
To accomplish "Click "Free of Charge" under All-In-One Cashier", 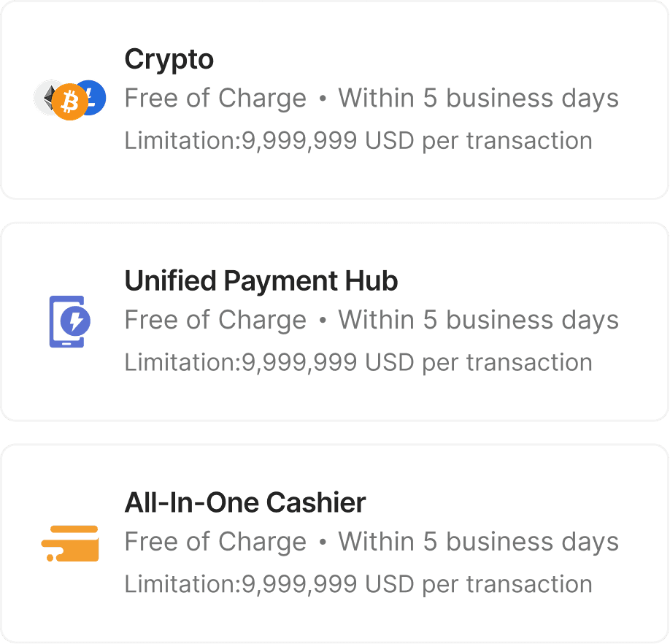I will [x=215, y=542].
